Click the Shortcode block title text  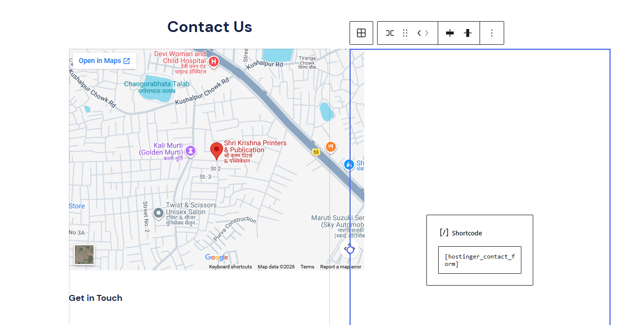467,233
